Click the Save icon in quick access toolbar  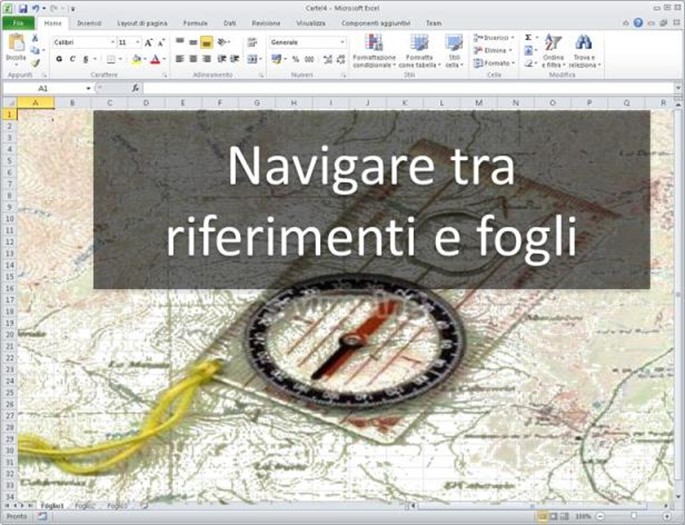pos(22,8)
